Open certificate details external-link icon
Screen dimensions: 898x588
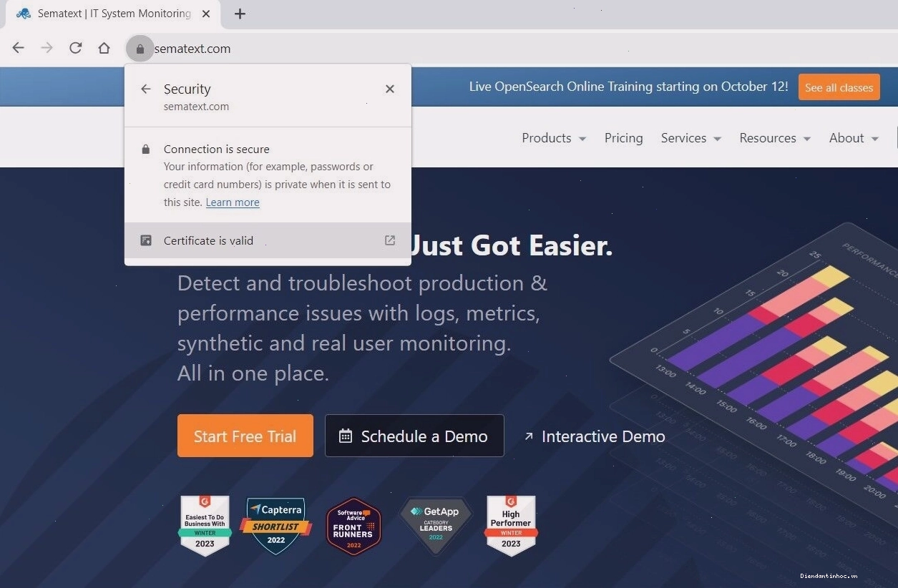[390, 240]
